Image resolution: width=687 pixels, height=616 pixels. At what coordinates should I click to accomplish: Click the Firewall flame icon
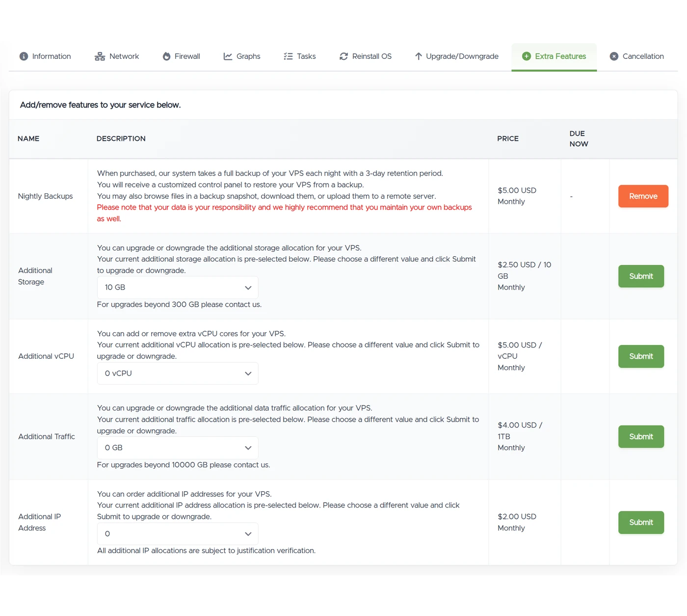(166, 56)
